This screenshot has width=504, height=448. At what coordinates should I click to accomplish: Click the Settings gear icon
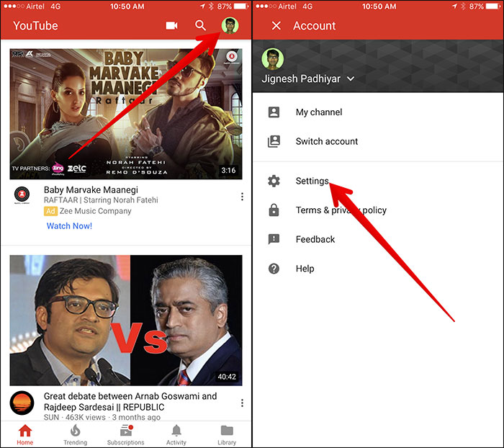coord(274,181)
